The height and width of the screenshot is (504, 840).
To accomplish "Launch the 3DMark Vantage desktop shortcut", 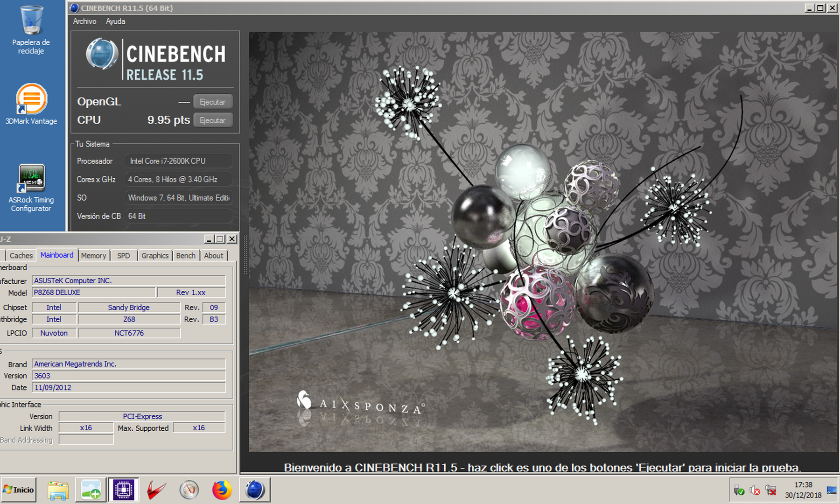I will point(31,104).
